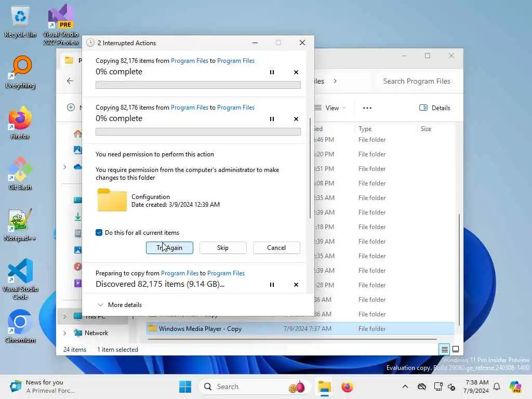Open source Program Files link in second copy row
Image resolution: width=532 pixels, height=399 pixels.
(189, 108)
